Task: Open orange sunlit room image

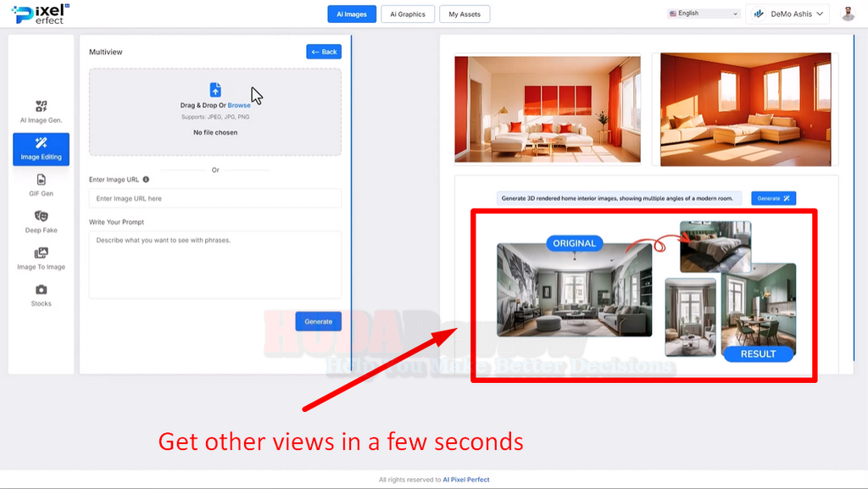Action: tap(746, 109)
